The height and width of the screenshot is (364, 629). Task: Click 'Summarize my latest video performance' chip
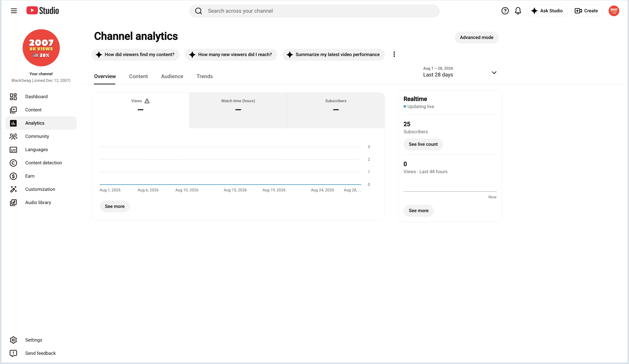tap(333, 55)
